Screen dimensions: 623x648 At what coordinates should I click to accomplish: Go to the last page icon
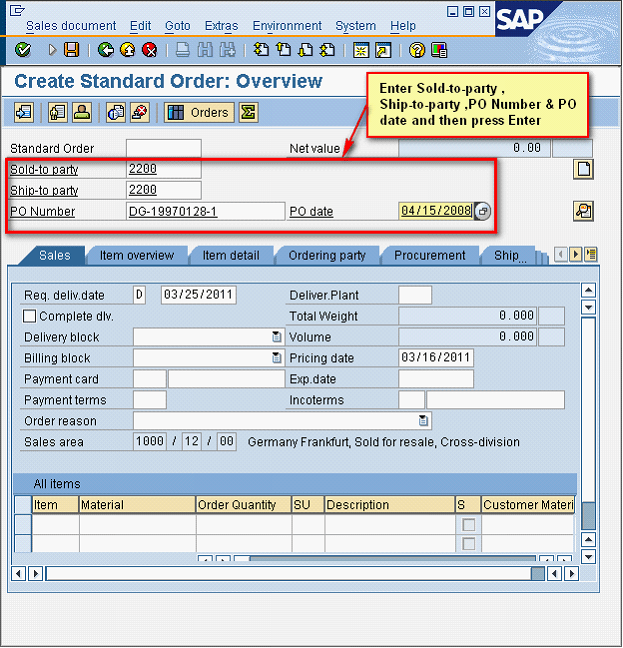pyautogui.click(x=328, y=50)
